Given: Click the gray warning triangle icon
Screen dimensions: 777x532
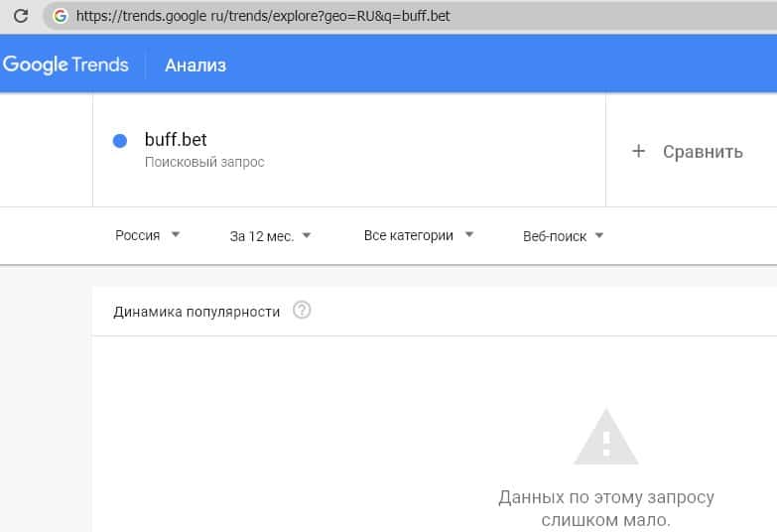Looking at the screenshot, I should (x=605, y=439).
